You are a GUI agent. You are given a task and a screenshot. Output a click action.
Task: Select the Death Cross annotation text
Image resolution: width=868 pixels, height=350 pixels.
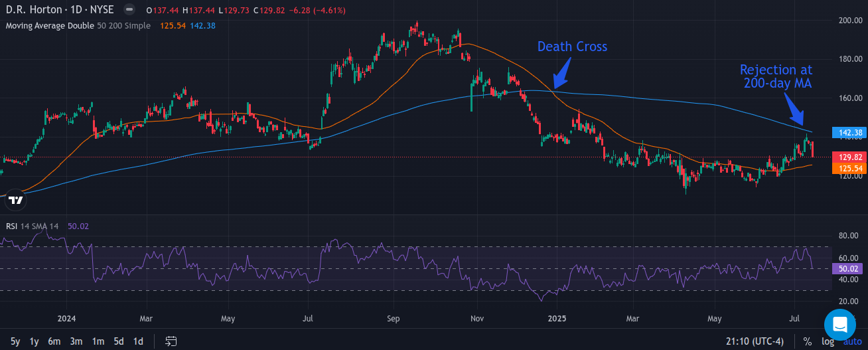point(572,46)
